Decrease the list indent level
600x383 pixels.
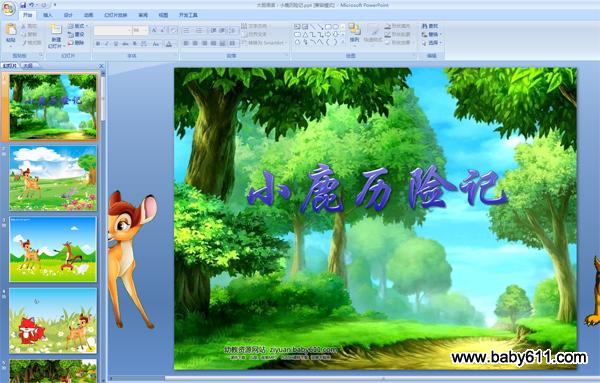tap(214, 30)
